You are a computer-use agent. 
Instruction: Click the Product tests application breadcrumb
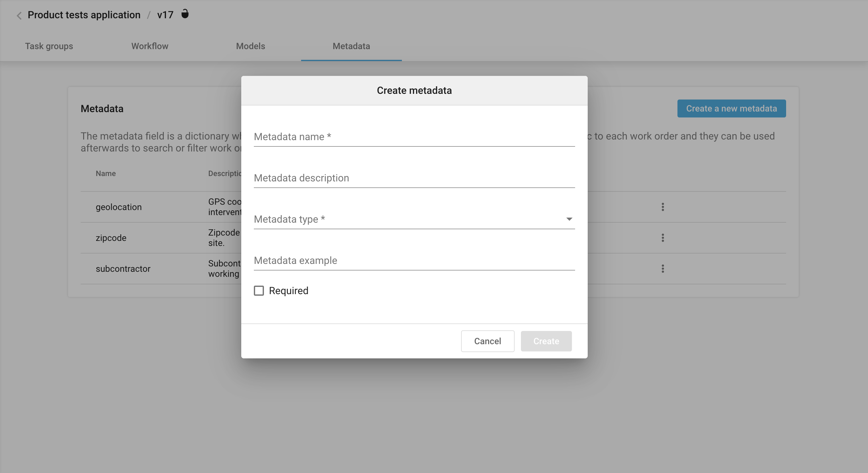84,15
